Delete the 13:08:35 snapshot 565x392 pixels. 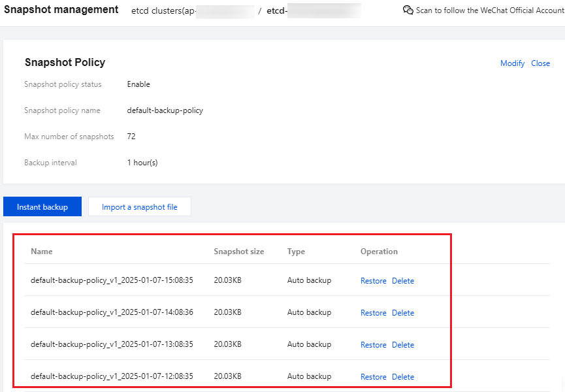tap(402, 345)
